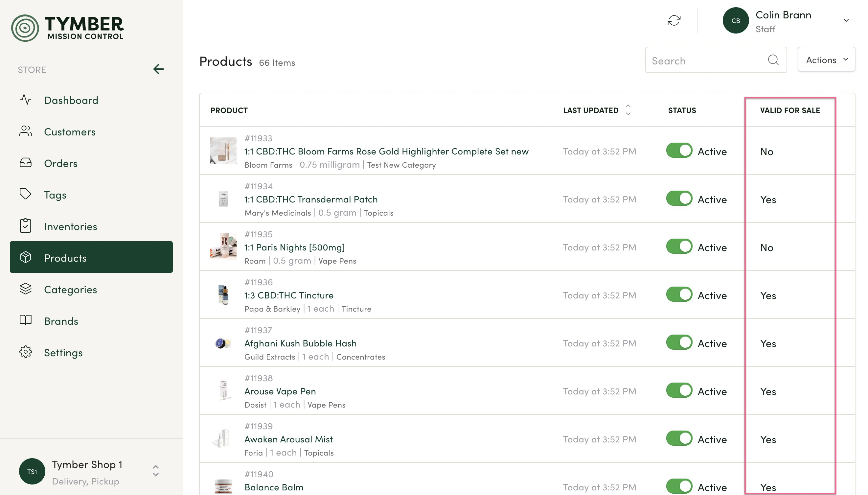
Task: Select the Products menu item
Action: coord(91,257)
